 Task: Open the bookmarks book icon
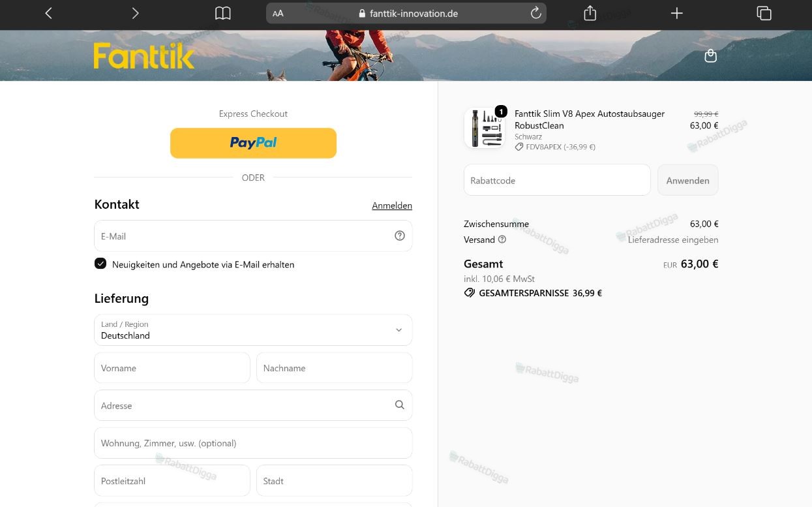tap(223, 13)
